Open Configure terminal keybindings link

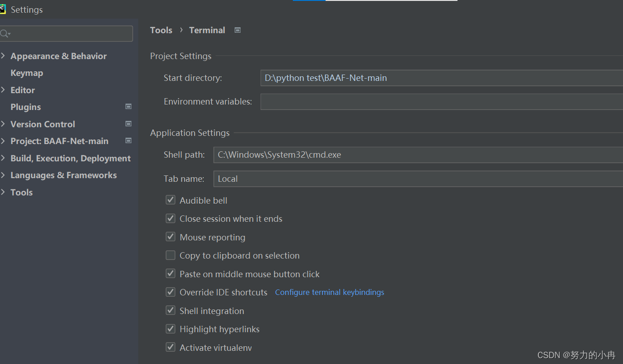pos(329,292)
